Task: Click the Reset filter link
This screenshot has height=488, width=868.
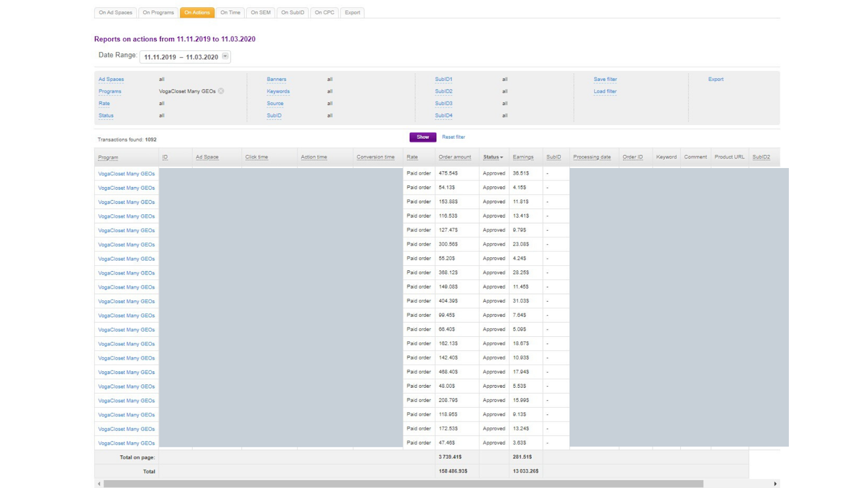Action: [454, 137]
